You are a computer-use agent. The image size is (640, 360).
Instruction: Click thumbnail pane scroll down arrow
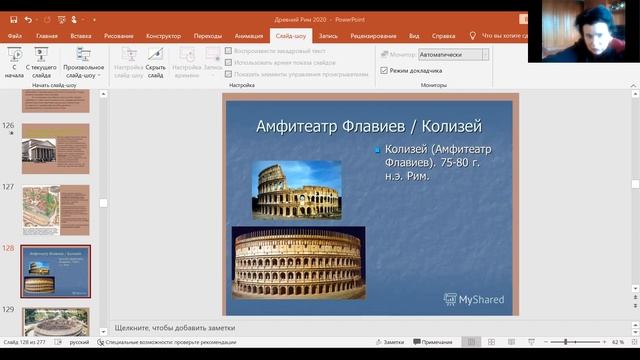pyautogui.click(x=103, y=332)
